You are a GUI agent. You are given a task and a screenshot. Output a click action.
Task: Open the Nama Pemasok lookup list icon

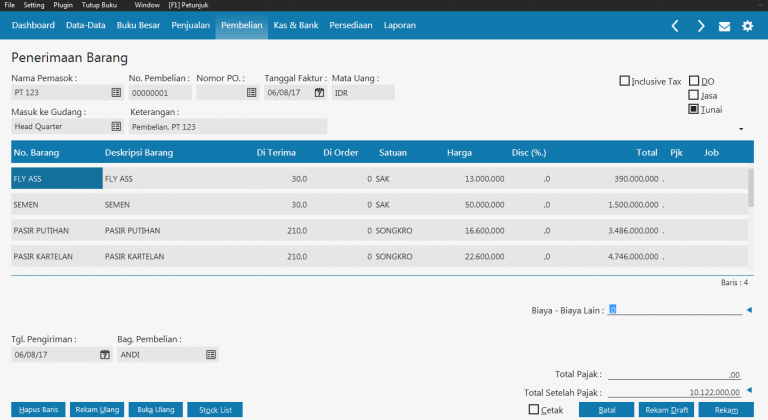[115, 92]
